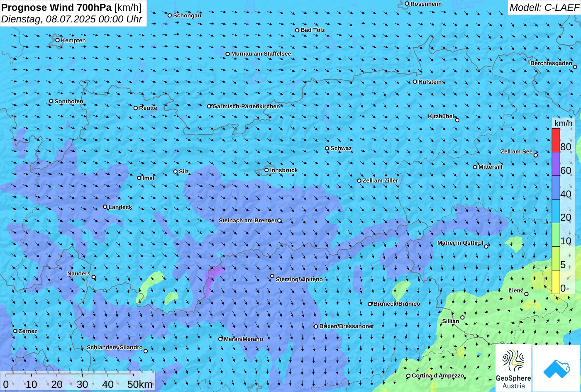Click the Cortina d'Ampezzo marker

pos(408,376)
